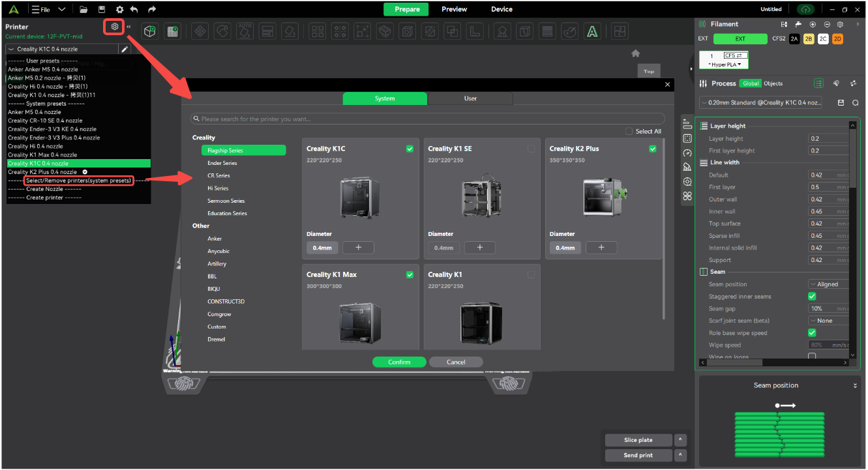Check the Creality K1 SE printer checkbox
Screen dimensions: 868x470
[531, 149]
